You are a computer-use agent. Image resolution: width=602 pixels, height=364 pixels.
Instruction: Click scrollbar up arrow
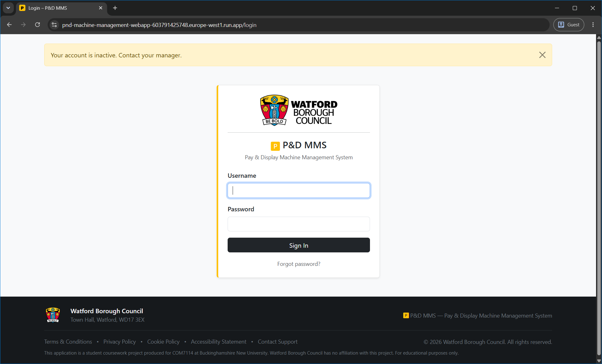(x=599, y=37)
